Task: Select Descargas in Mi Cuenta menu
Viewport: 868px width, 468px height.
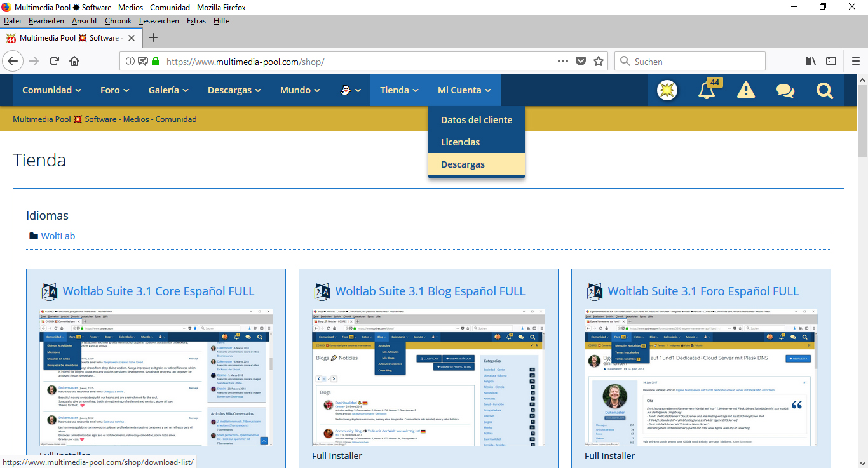Action: (x=463, y=164)
